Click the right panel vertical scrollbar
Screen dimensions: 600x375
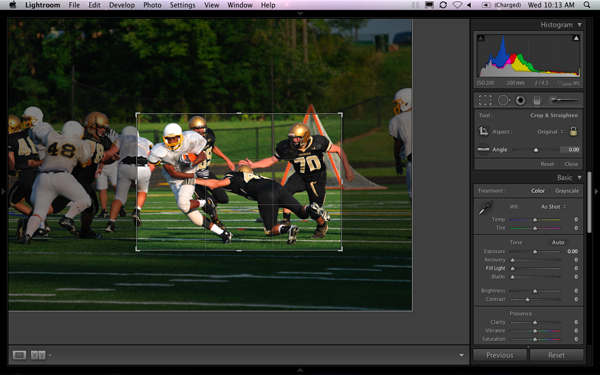pyautogui.click(x=589, y=203)
